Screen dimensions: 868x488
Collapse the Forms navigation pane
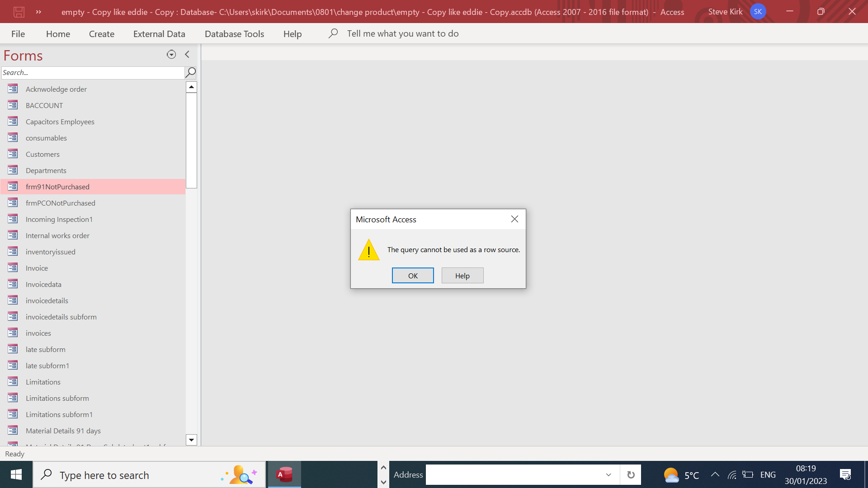(x=187, y=55)
